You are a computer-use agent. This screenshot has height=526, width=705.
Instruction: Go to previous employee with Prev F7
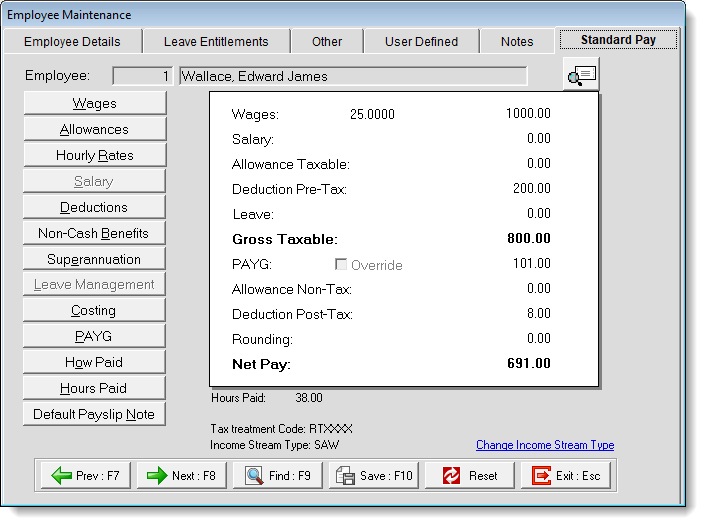[85, 475]
